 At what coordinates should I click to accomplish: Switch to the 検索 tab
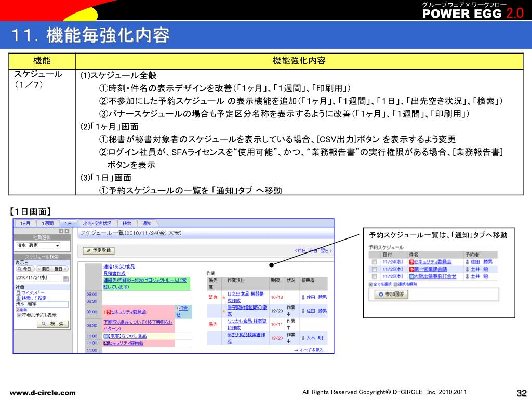[x=127, y=223]
